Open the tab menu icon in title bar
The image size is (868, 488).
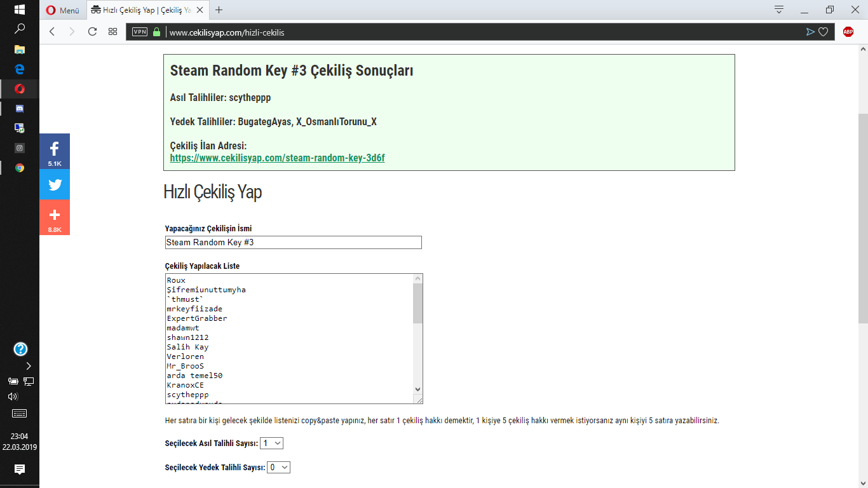pyautogui.click(x=779, y=10)
